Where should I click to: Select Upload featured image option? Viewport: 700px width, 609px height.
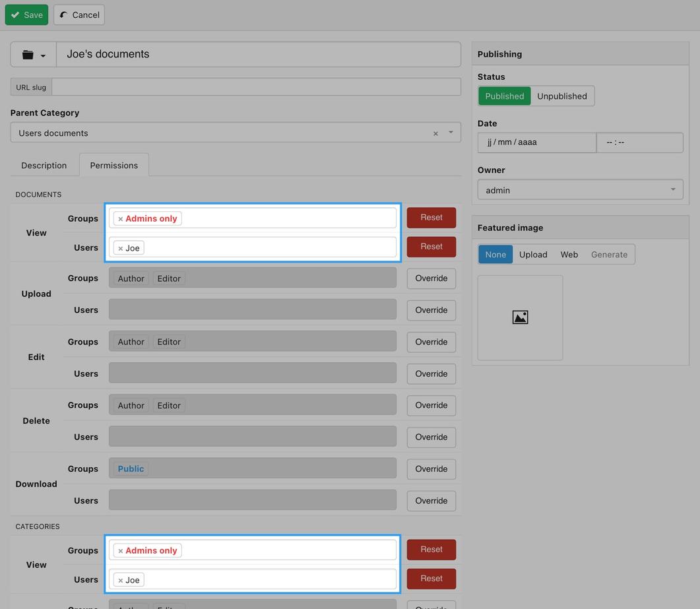pos(533,255)
